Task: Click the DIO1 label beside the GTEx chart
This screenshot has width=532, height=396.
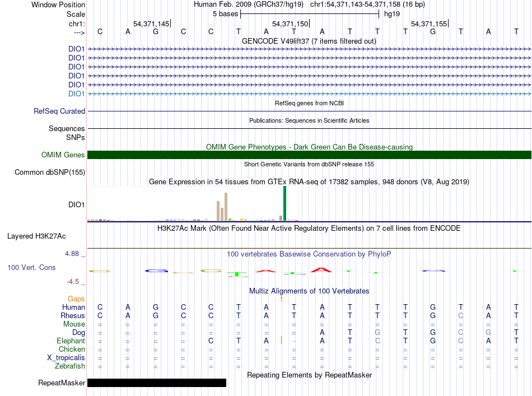Action: click(76, 204)
